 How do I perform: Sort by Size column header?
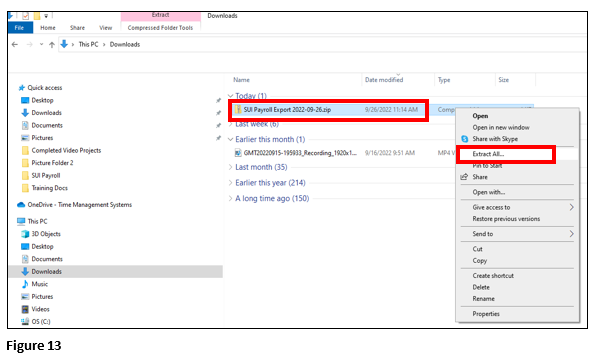504,80
